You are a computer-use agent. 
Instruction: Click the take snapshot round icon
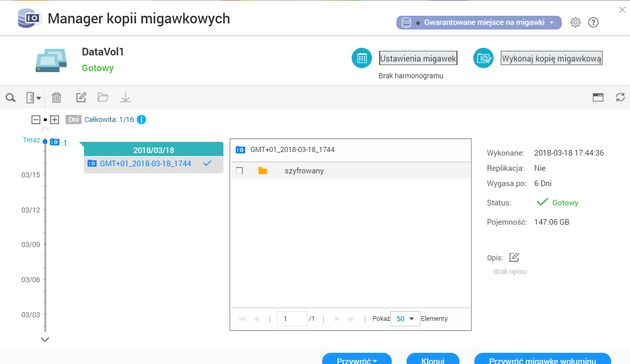[x=483, y=58]
